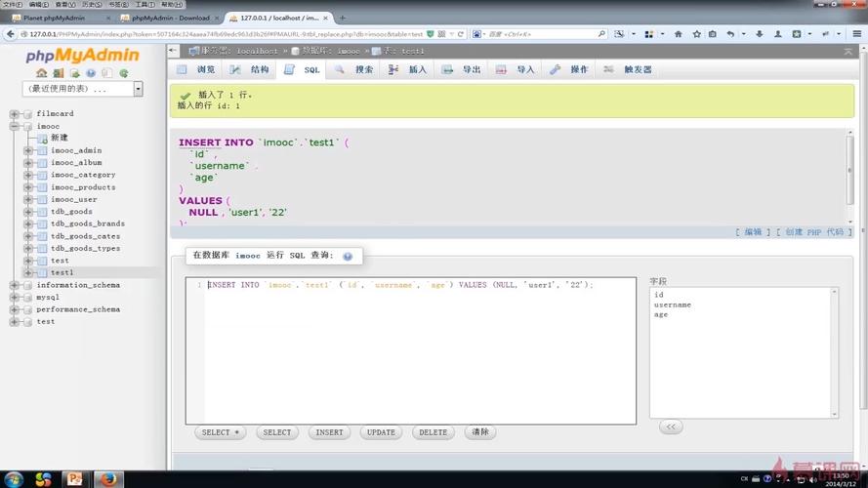
Task: Open PowerPoint from taskbar
Action: (73, 479)
